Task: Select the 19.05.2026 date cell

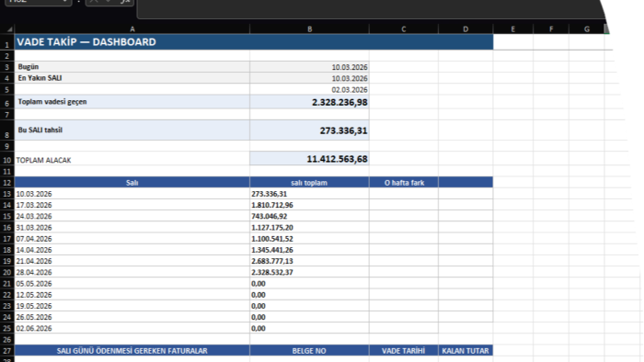Action: [x=132, y=306]
